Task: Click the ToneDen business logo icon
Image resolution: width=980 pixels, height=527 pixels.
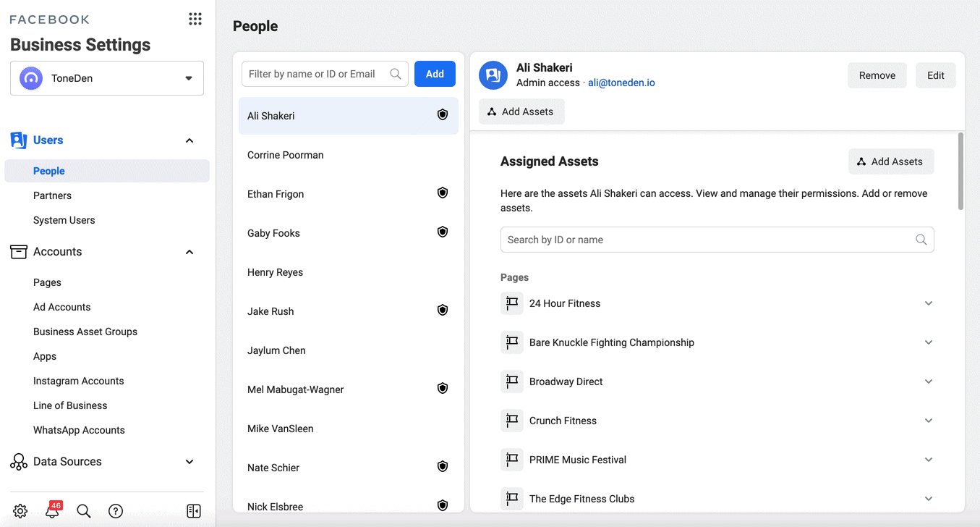Action: tap(31, 78)
